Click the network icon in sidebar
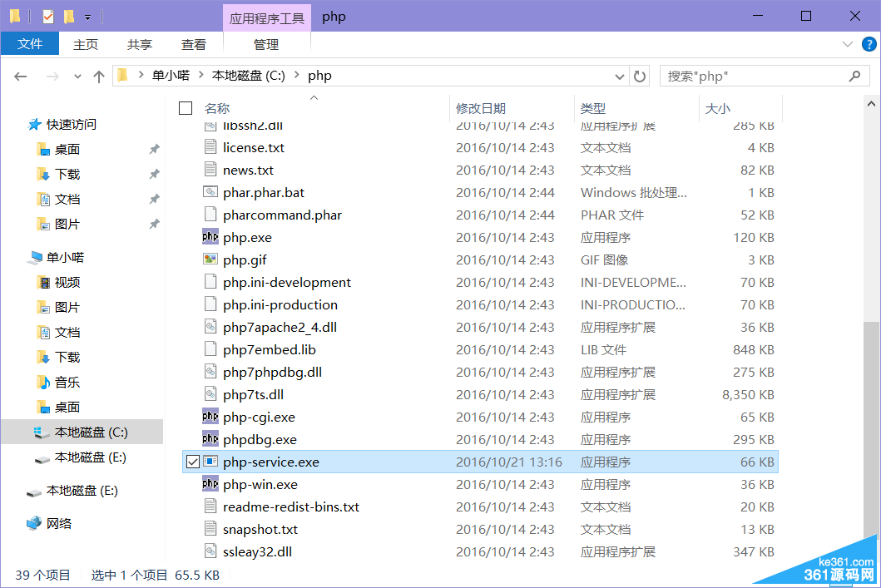This screenshot has height=588, width=881. pos(34,523)
